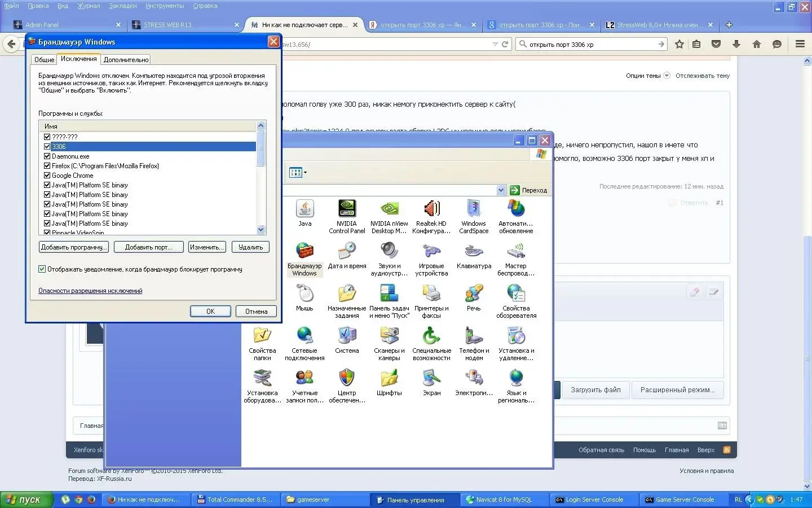Switch to STRESS WEB R13 browser tab

coord(185,25)
